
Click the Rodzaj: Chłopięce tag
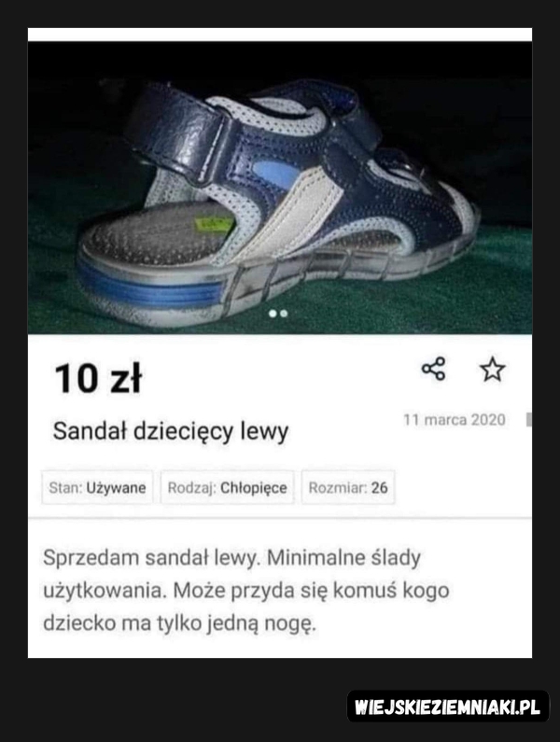[227, 487]
